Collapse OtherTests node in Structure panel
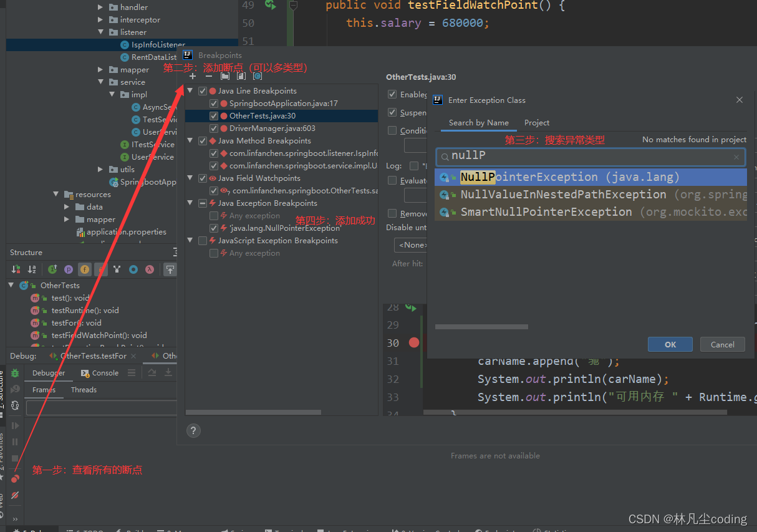Image resolution: width=757 pixels, height=532 pixels. (x=11, y=285)
